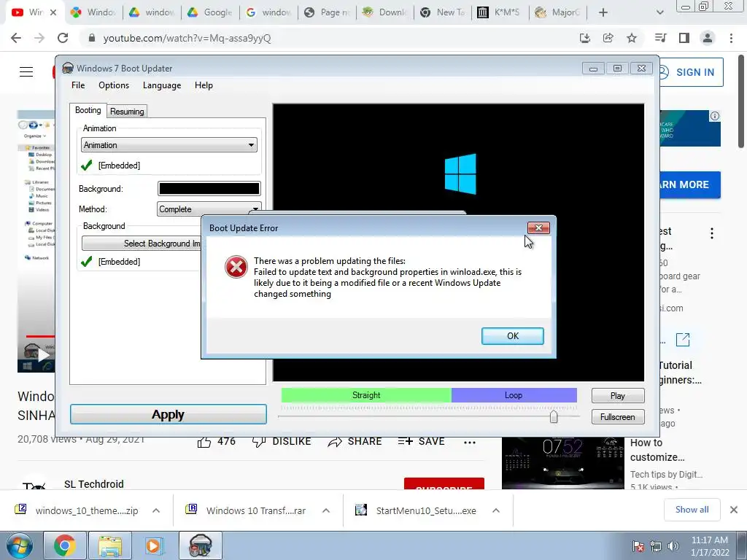Open more actions ellipsis under video
Image resolution: width=747 pixels, height=560 pixels.
click(x=470, y=443)
